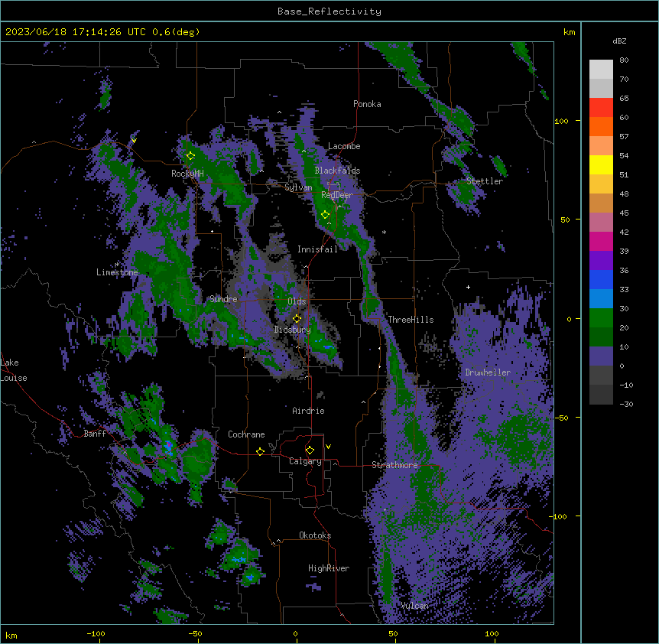Screen dimensions: 659x644
Task: Click the yellow diamond marker above RockyMH
Action: pyautogui.click(x=191, y=156)
